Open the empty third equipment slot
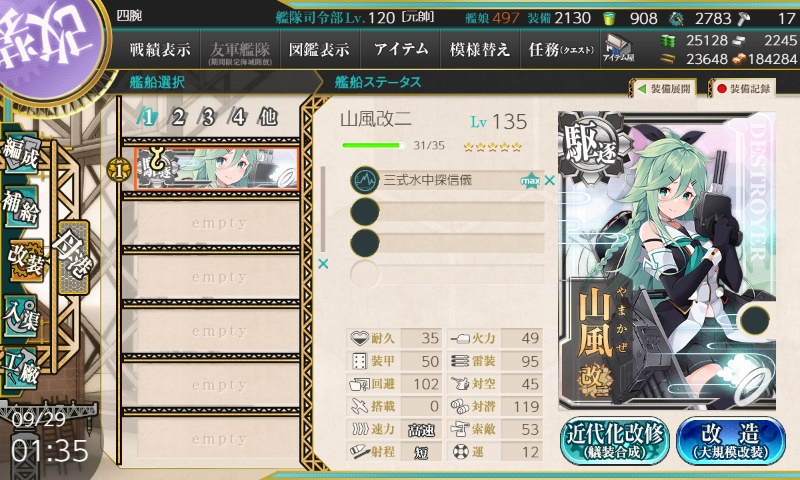 point(447,242)
